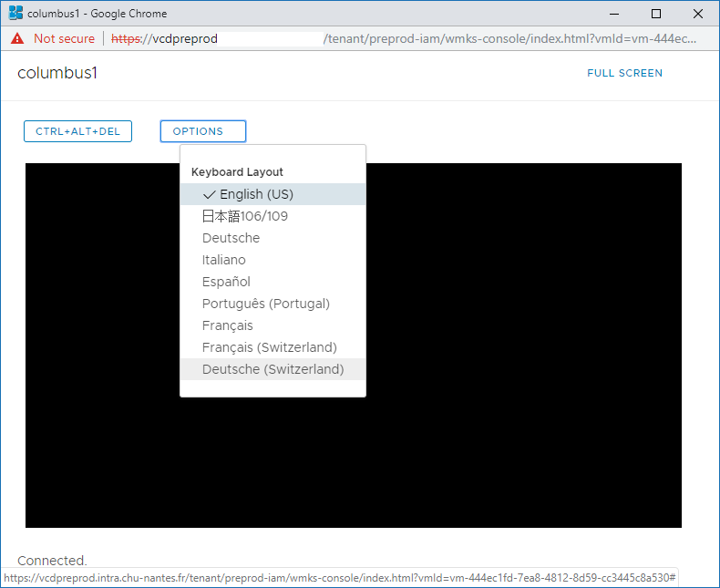This screenshot has width=720, height=588.
Task: Click the columbus1 page heading
Action: 57,73
